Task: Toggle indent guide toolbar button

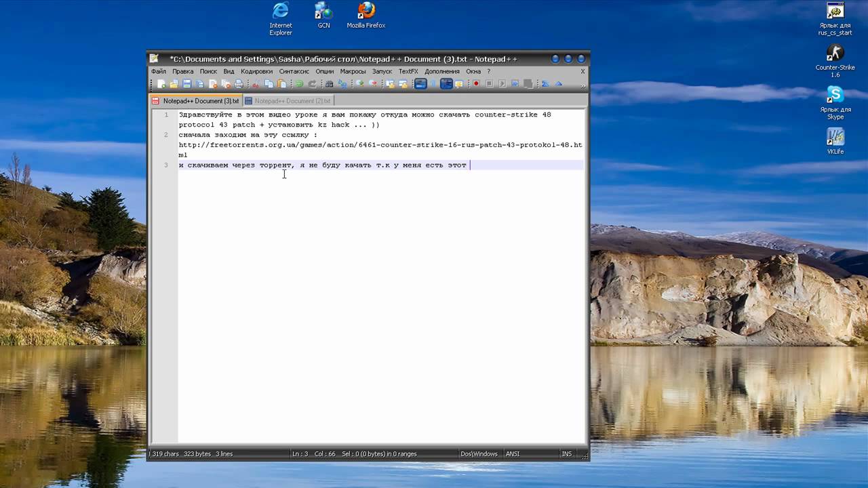Action: coord(446,84)
